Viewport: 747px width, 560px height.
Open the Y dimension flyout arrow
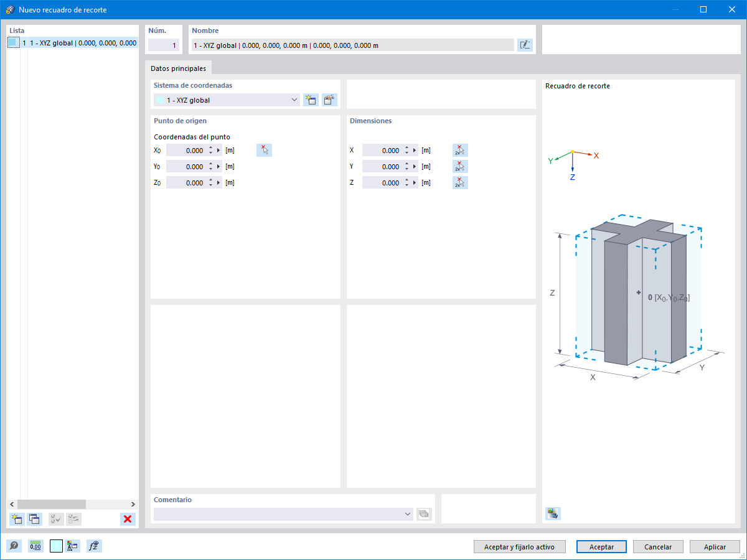pos(415,166)
